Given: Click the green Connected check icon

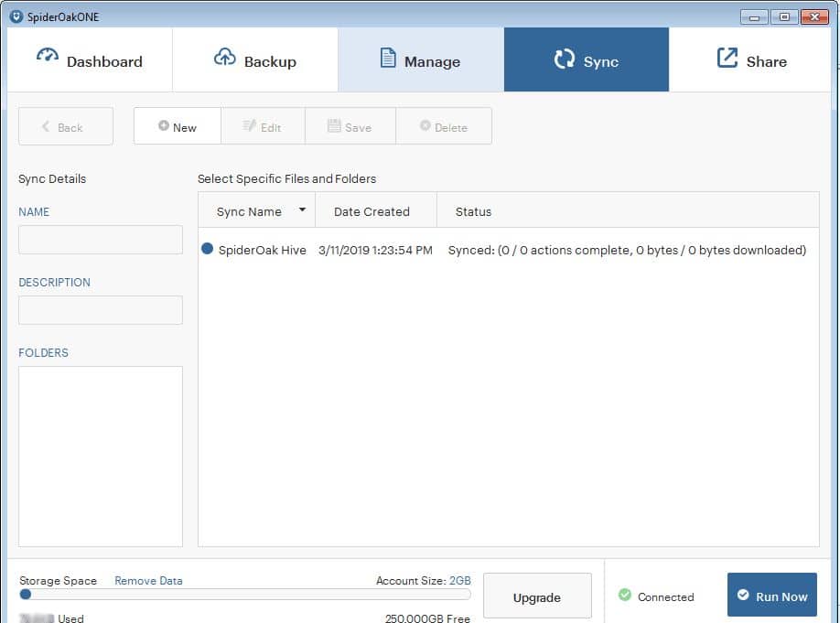Looking at the screenshot, I should coord(625,595).
